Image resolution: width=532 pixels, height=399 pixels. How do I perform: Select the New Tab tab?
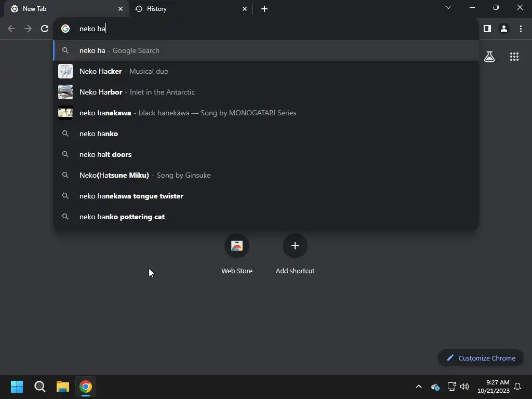click(x=66, y=9)
